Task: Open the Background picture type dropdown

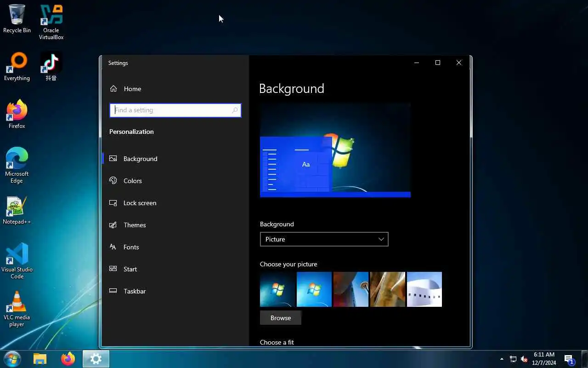Action: pyautogui.click(x=324, y=239)
